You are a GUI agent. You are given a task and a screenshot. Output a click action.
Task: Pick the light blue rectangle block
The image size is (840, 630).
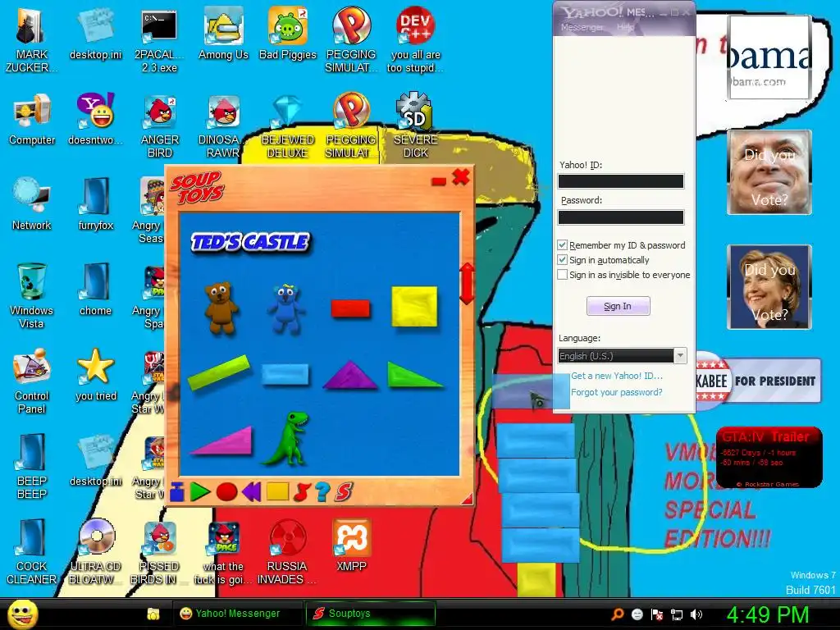[x=285, y=374]
